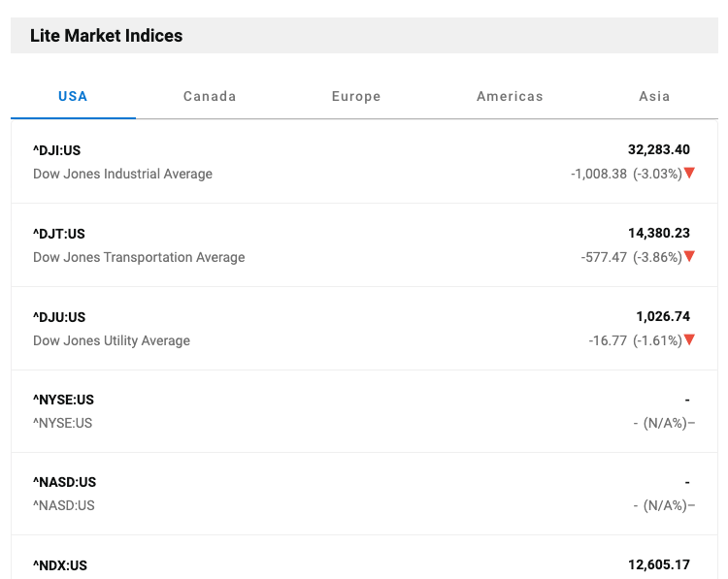Click the (N/A%) value in ^NYSE:US row
The image size is (728, 579).
pyautogui.click(x=665, y=423)
